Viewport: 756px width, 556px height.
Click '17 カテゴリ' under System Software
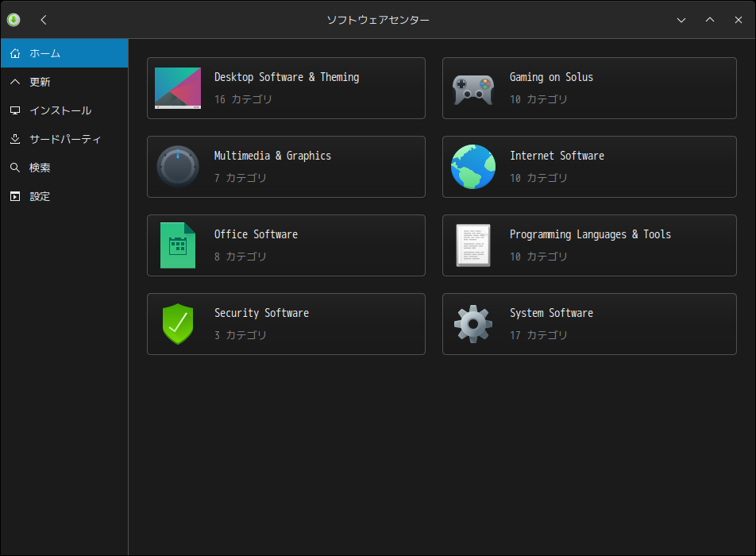coord(538,335)
